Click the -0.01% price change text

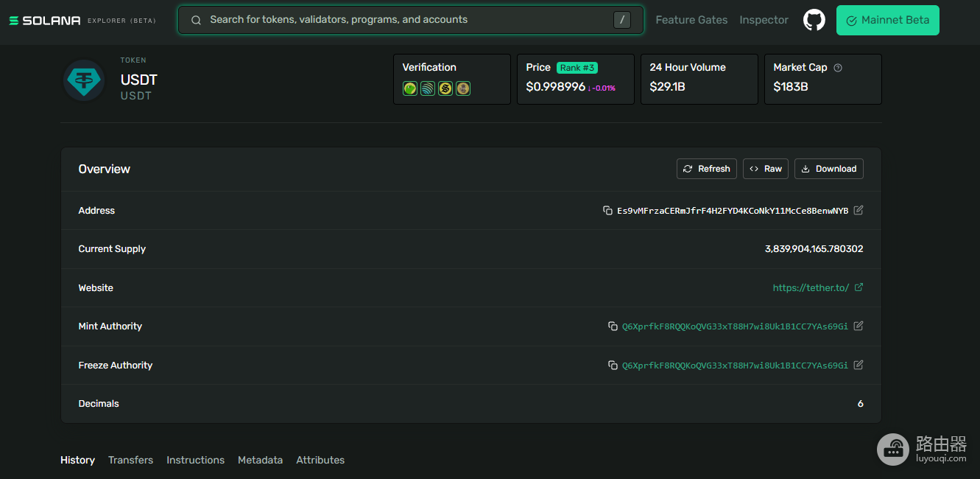(x=602, y=88)
